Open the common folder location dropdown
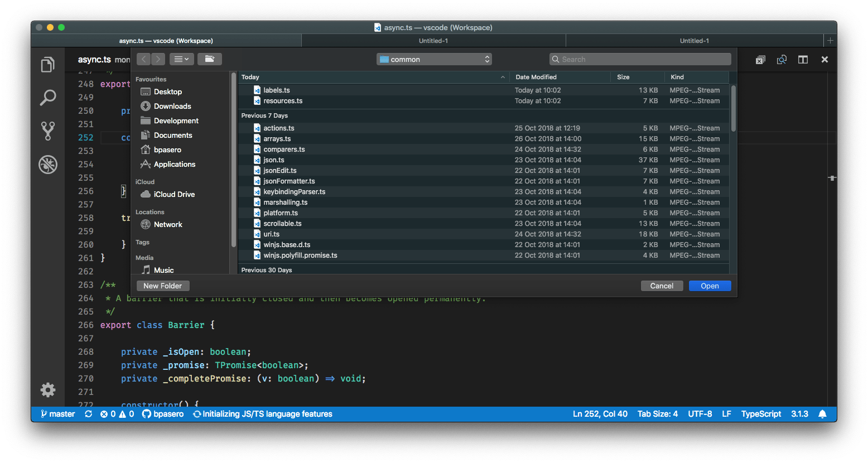This screenshot has width=868, height=463. tap(434, 59)
